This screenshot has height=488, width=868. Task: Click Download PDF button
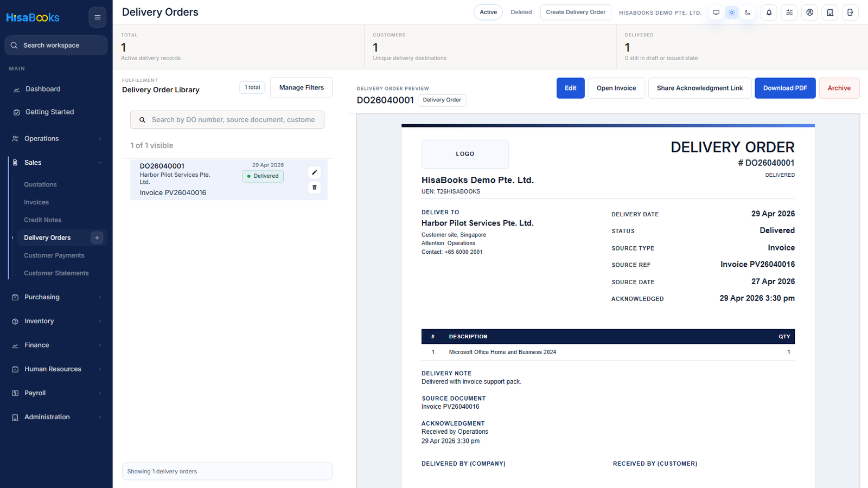(785, 88)
